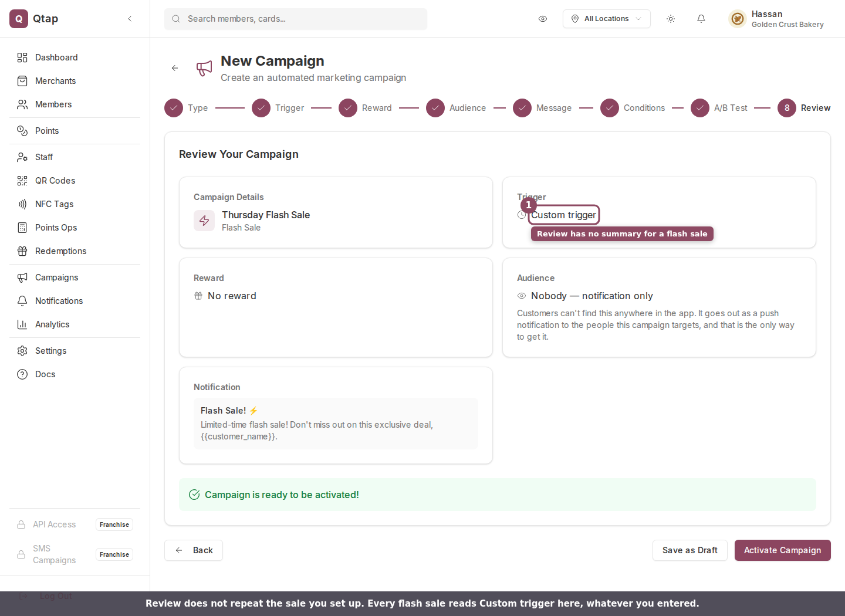This screenshot has width=845, height=616.
Task: Open the header notification bell
Action: [701, 19]
